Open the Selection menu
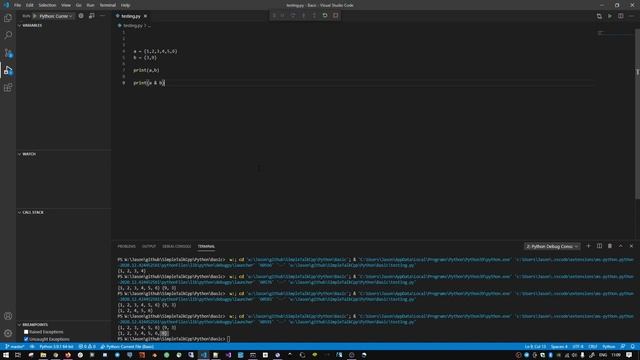 (x=47, y=5)
